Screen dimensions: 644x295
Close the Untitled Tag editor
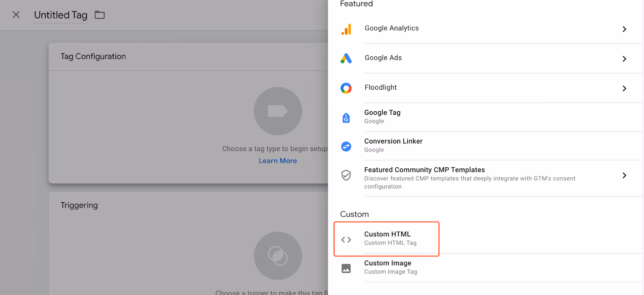click(16, 15)
